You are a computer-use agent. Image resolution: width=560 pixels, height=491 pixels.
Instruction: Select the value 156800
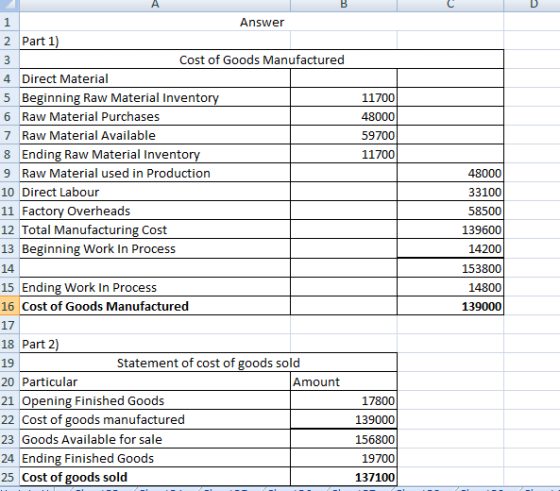pyautogui.click(x=344, y=439)
